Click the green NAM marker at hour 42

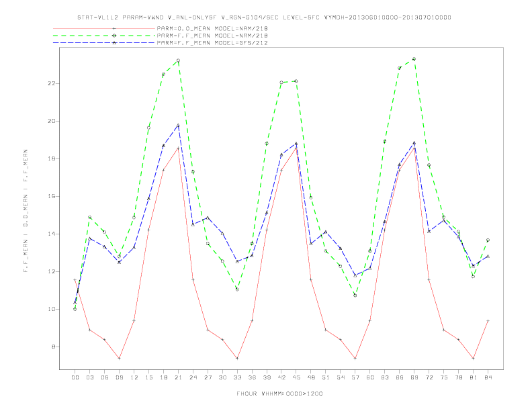pos(281,83)
